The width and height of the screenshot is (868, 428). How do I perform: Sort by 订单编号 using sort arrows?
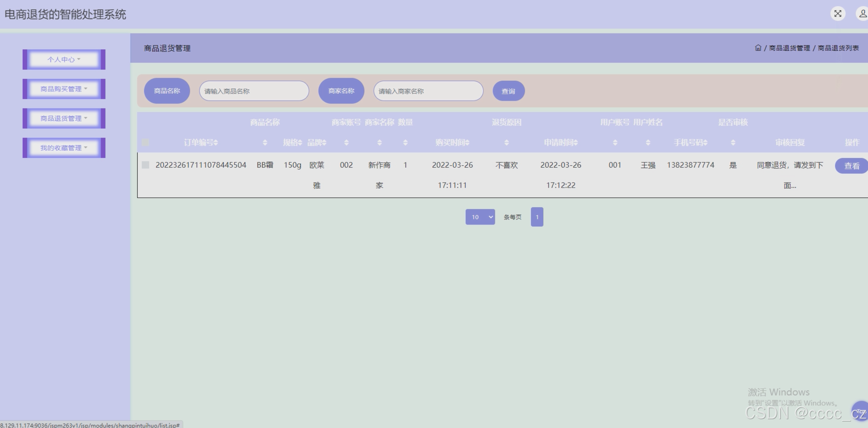pos(216,143)
